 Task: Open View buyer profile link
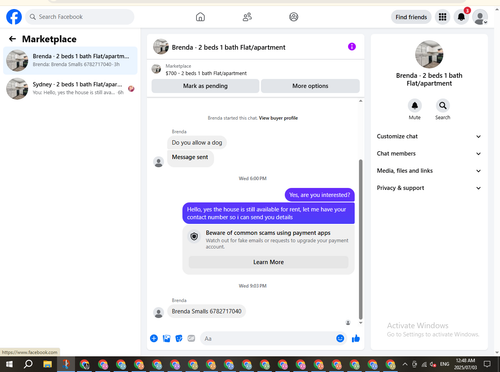point(278,118)
